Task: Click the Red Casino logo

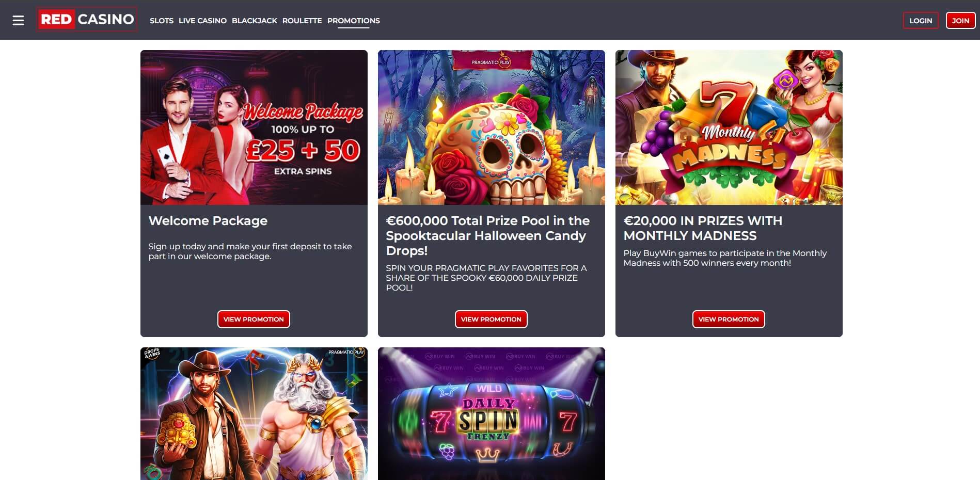Action: pyautogui.click(x=87, y=20)
